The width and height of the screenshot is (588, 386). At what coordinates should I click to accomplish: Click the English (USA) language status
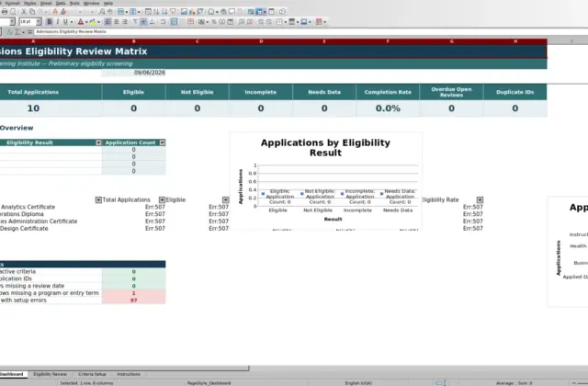pyautogui.click(x=358, y=383)
